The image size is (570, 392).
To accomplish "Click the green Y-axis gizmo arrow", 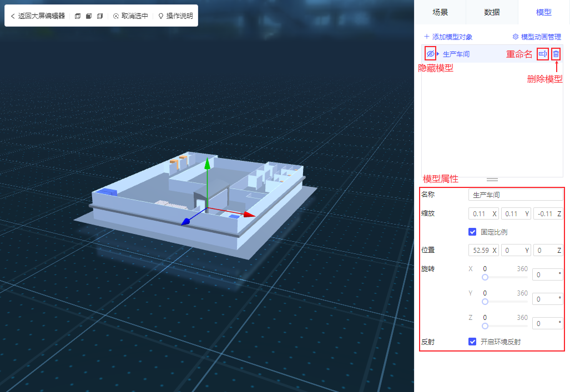I will pyautogui.click(x=207, y=164).
